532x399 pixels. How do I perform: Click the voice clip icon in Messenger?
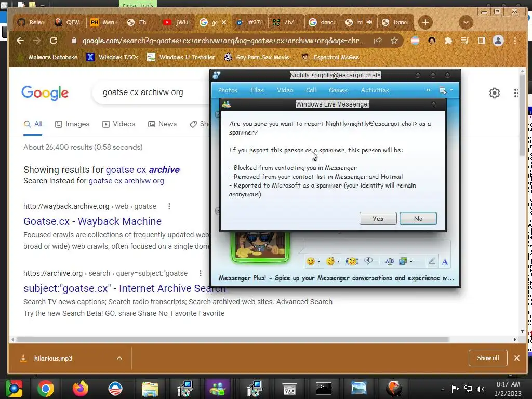click(368, 261)
